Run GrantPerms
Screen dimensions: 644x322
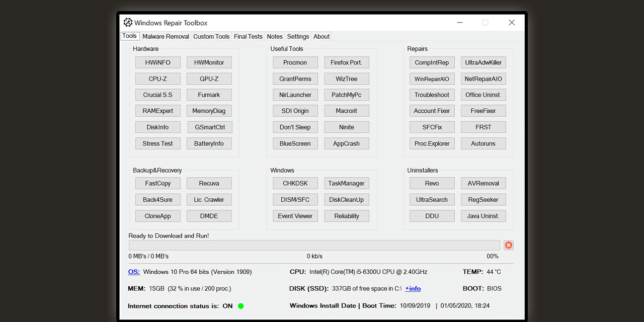pos(295,78)
